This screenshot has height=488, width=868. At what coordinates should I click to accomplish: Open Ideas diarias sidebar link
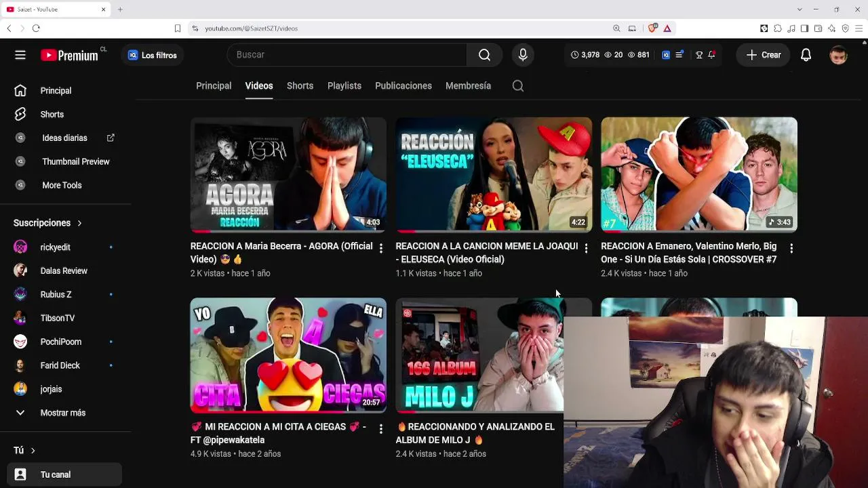pos(64,138)
